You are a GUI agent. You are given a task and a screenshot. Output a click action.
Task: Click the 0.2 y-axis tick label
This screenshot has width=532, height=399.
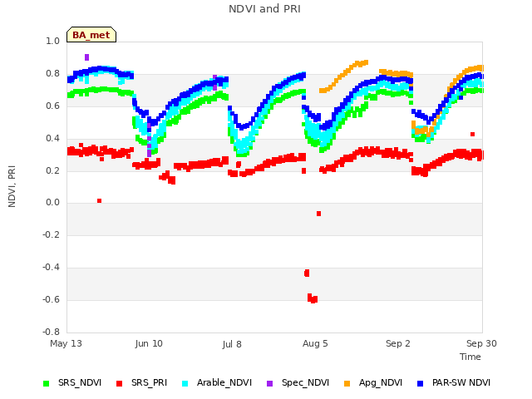tap(53, 170)
